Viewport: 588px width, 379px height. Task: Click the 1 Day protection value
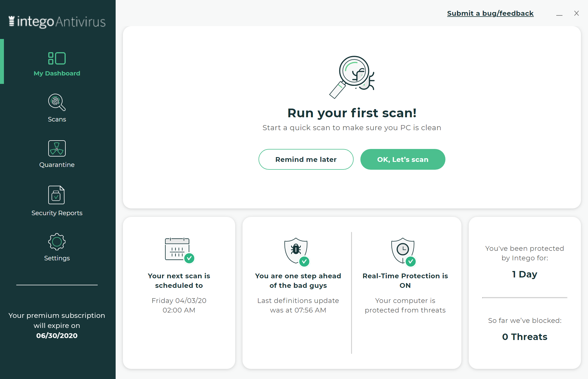tap(525, 274)
